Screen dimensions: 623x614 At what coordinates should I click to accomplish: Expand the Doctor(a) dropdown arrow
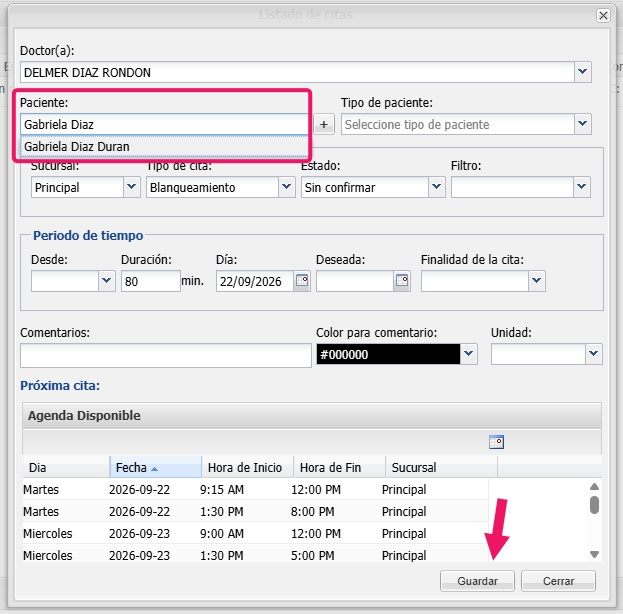(582, 72)
